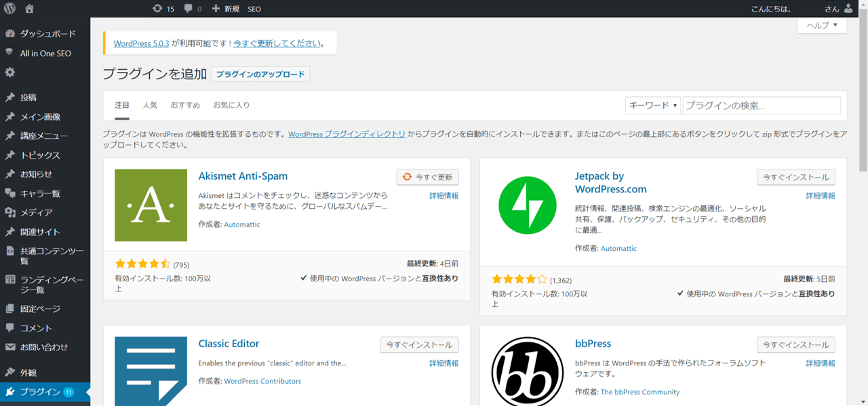Click the 今すぐ更新してください link
The image size is (868, 406).
coord(277,43)
